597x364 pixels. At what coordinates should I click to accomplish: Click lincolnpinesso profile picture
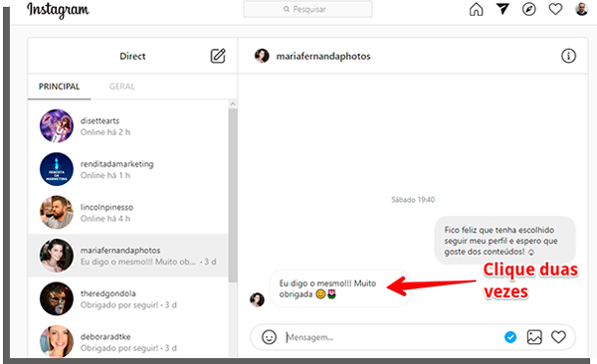click(57, 213)
